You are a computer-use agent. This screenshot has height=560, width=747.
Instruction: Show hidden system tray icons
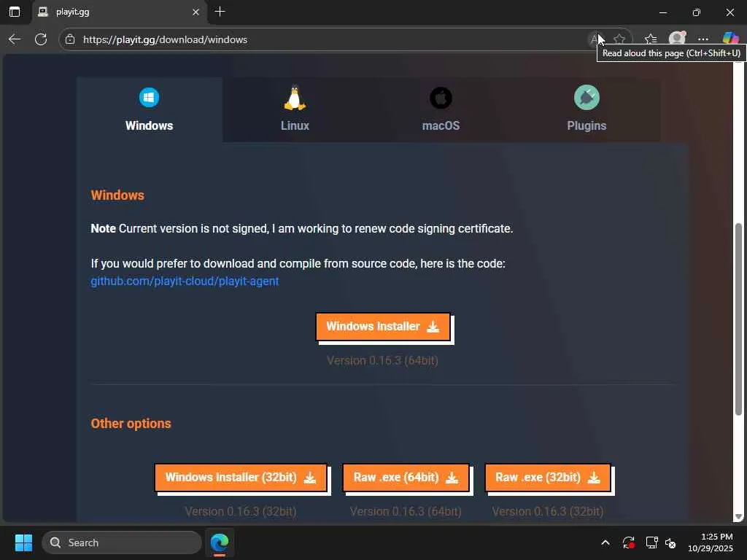605,542
